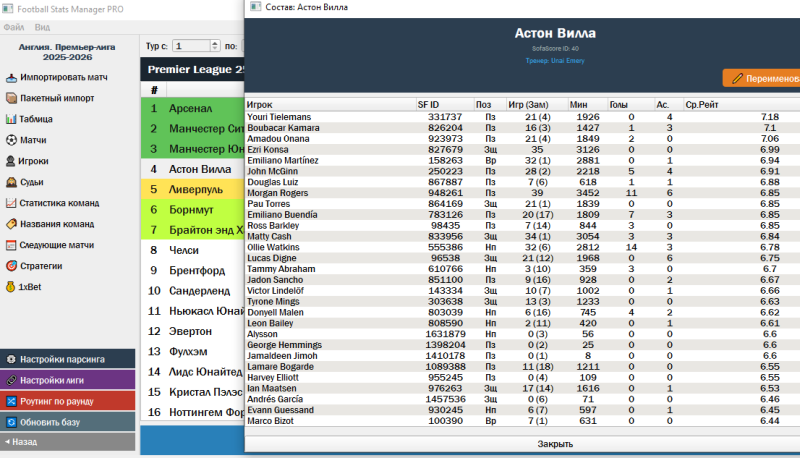800x458 pixels.
Task: Sort by Ас. column header
Action: tap(669, 105)
